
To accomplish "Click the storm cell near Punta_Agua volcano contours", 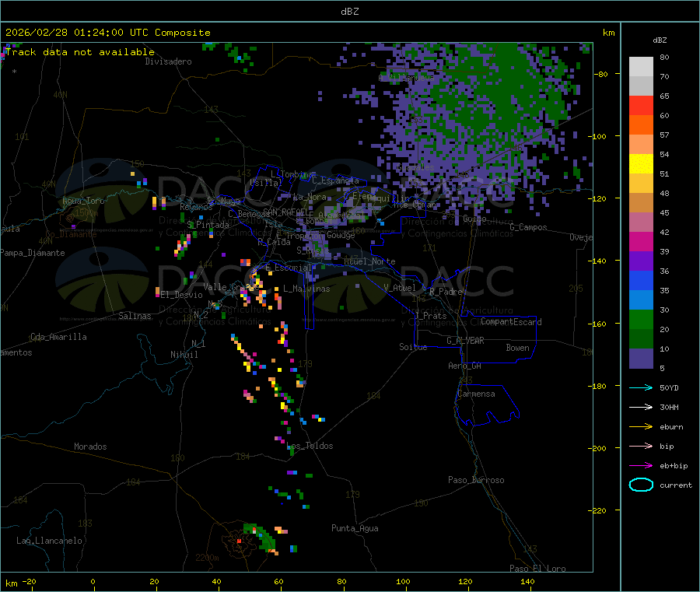I will pyautogui.click(x=259, y=538).
